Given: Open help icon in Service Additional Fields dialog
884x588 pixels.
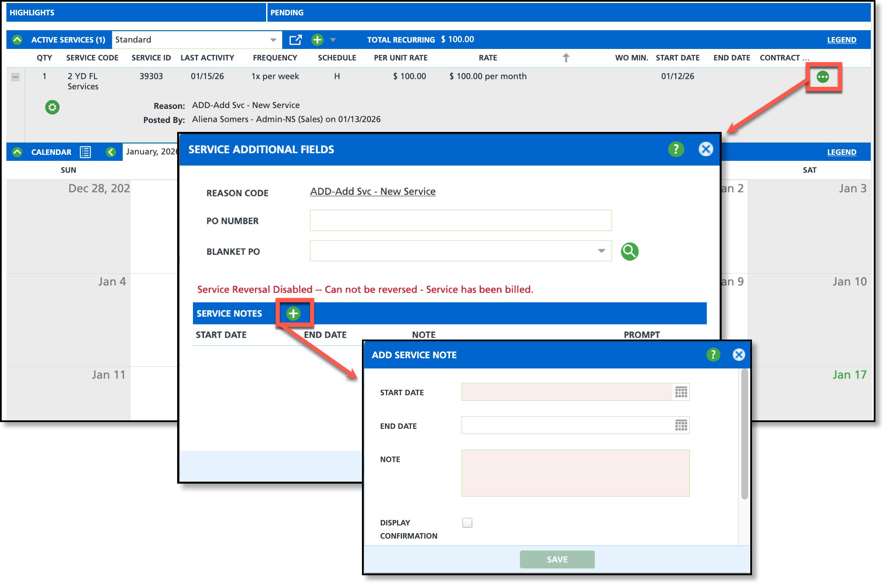Looking at the screenshot, I should click(675, 149).
